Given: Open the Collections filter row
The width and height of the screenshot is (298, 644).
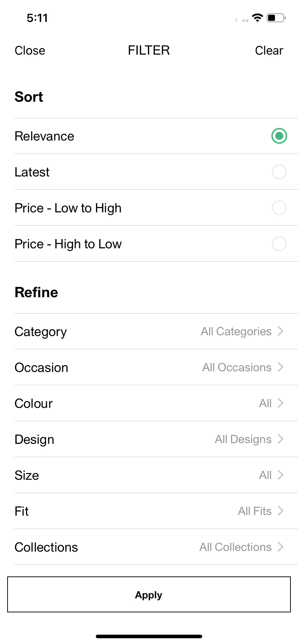Looking at the screenshot, I should [x=156, y=547].
